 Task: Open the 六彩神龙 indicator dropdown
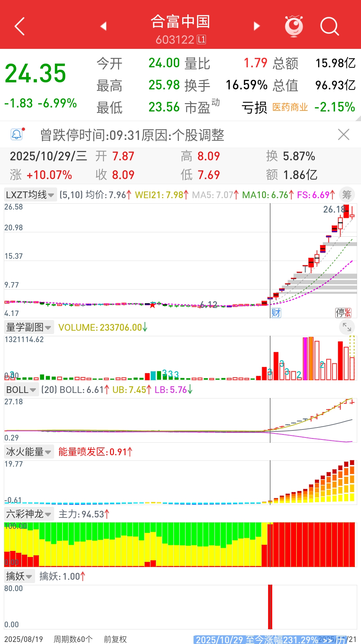tap(29, 514)
